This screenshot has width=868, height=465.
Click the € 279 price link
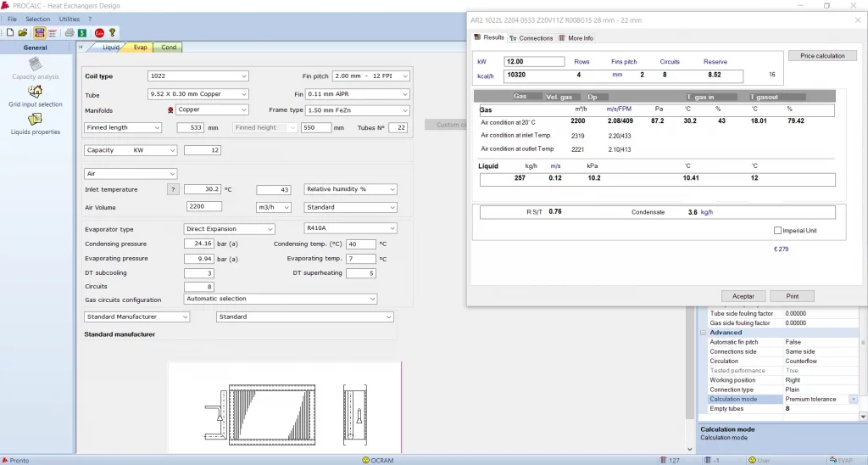click(x=781, y=249)
